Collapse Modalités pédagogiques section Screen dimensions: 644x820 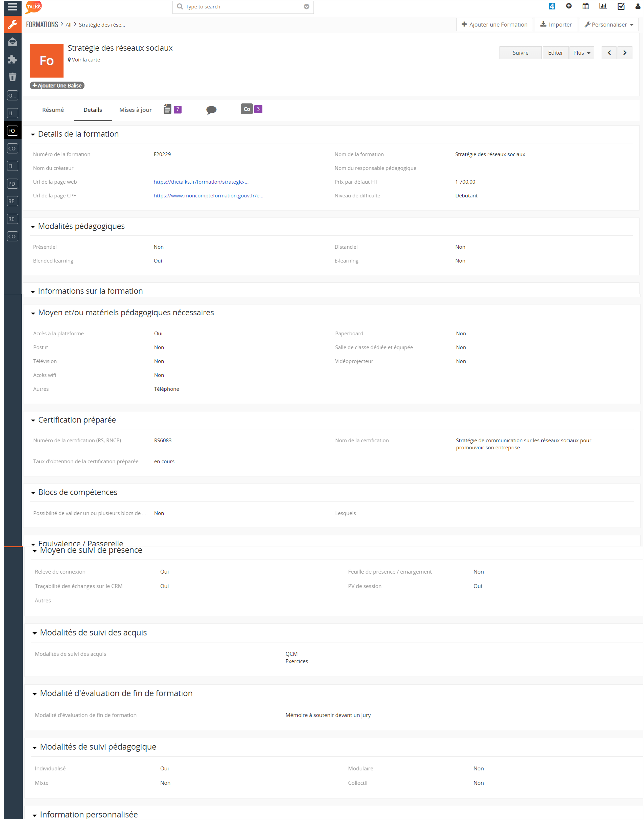[33, 227]
